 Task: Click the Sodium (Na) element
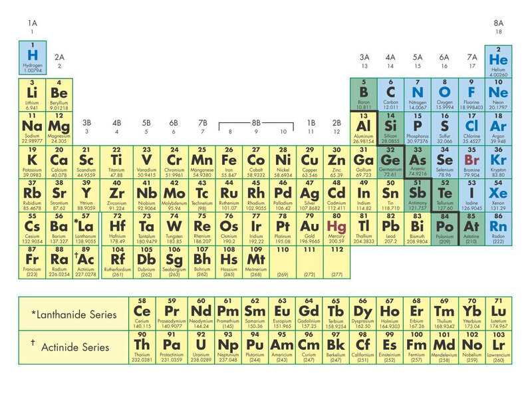tap(32, 128)
